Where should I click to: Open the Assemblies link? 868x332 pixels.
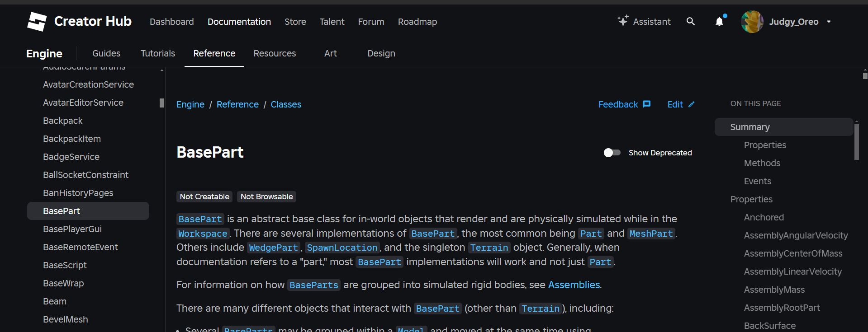[x=574, y=285]
